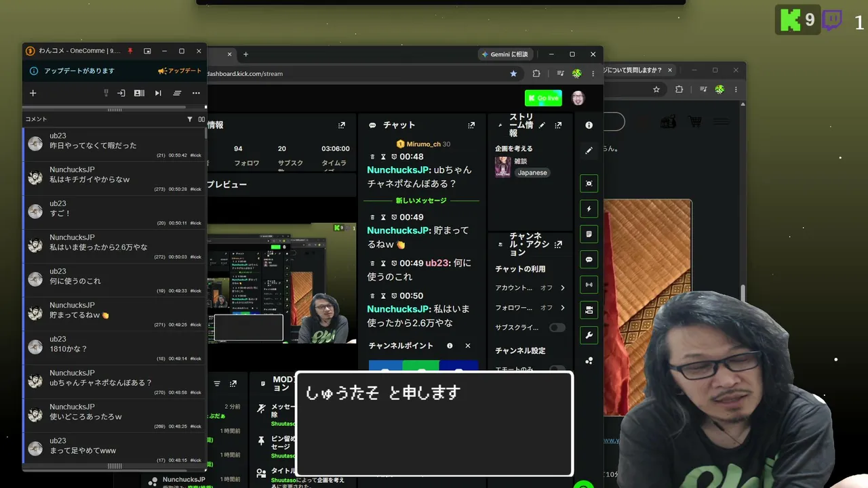Select the comment '私はキチガイやからなw'
The image size is (868, 488).
(x=114, y=179)
